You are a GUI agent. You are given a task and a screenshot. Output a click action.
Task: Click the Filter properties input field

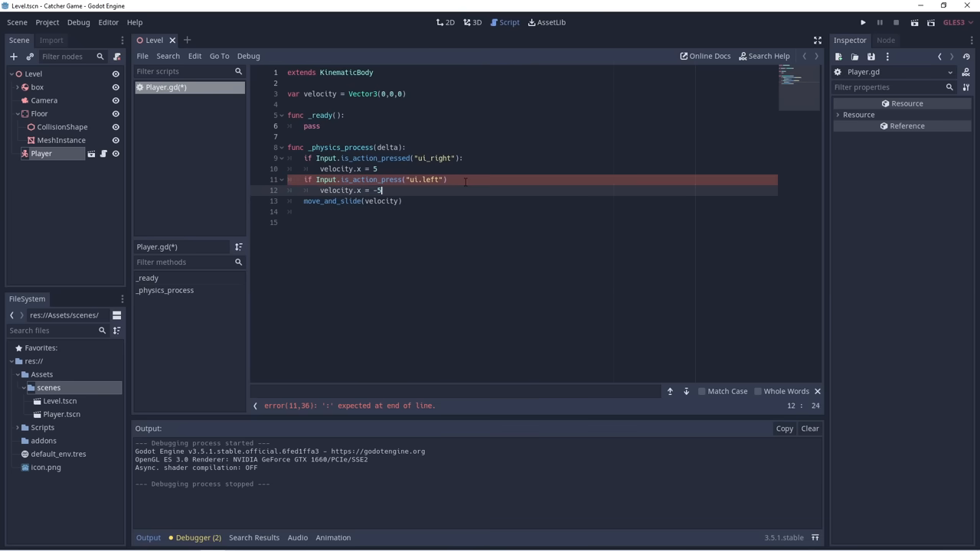point(888,86)
